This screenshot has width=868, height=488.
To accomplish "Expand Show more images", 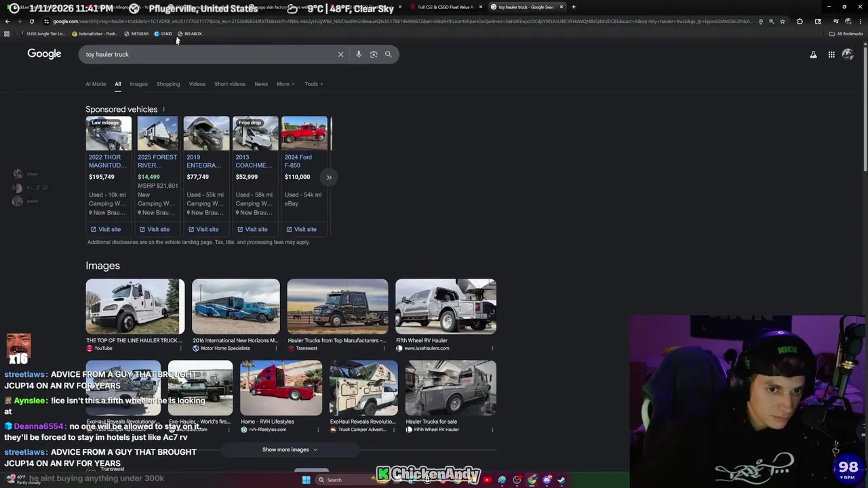I will 290,449.
